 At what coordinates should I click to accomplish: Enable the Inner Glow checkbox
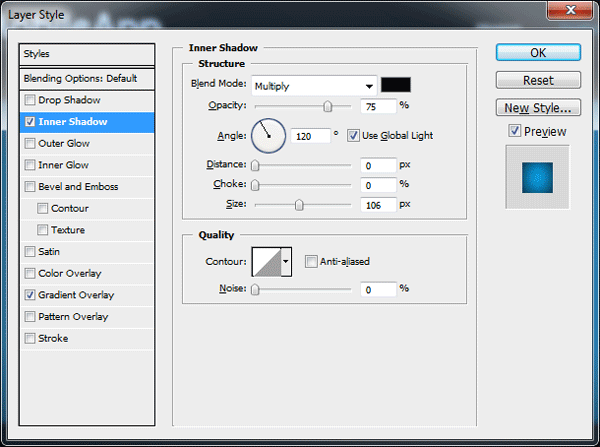click(30, 165)
